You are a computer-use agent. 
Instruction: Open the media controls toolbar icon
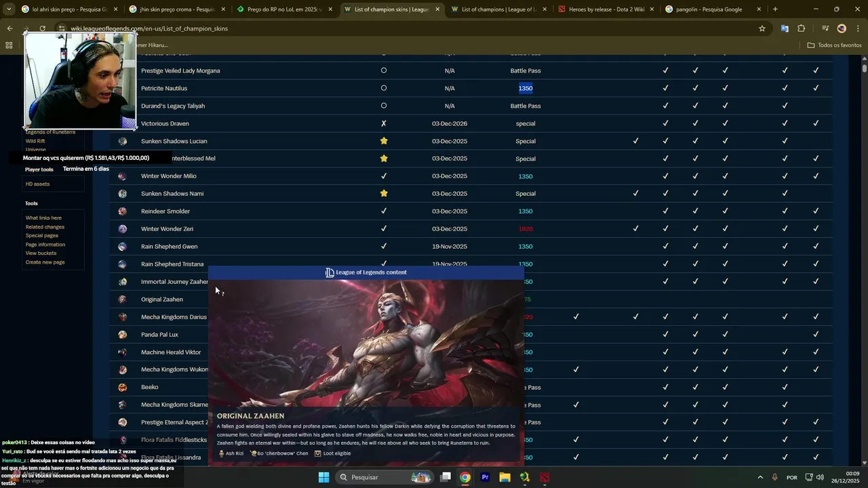coord(825,28)
